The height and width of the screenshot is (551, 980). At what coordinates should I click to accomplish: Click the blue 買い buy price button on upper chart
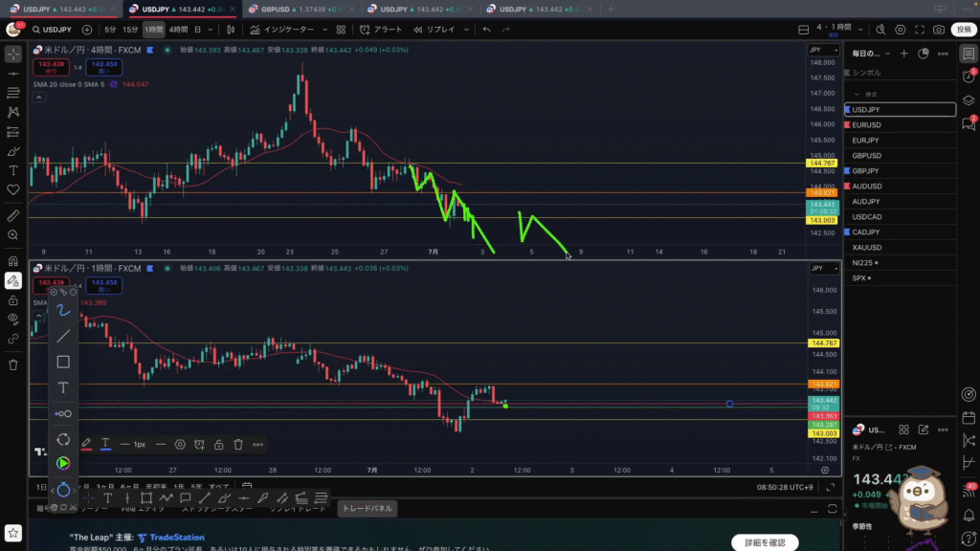[x=103, y=67]
